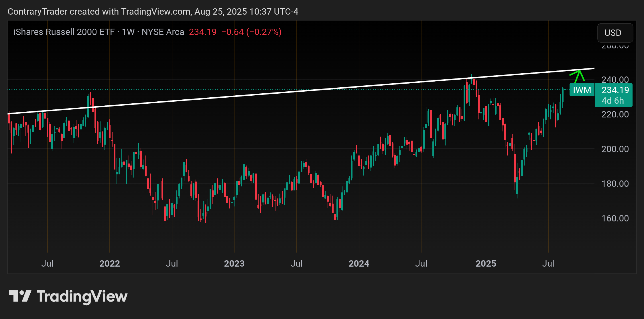
Task: Click the 2024 time axis label
Action: click(359, 263)
